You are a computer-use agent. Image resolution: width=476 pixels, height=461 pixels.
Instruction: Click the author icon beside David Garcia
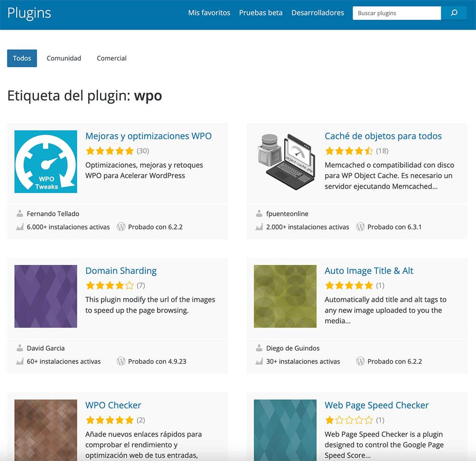point(20,348)
